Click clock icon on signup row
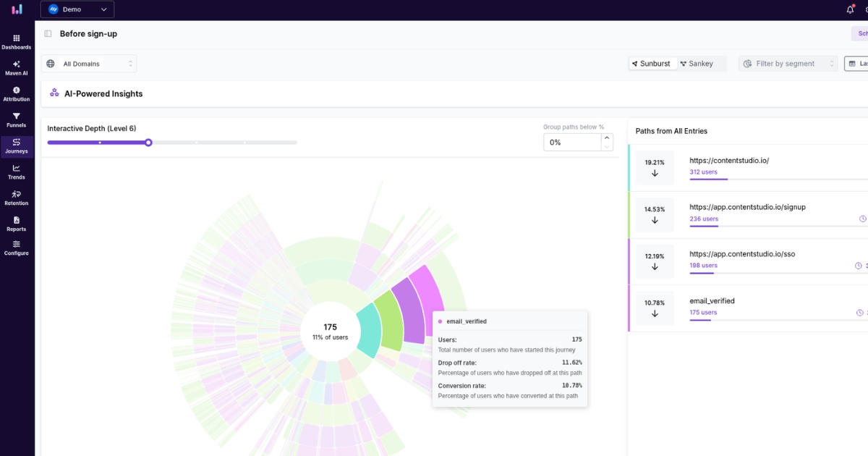 click(x=862, y=219)
